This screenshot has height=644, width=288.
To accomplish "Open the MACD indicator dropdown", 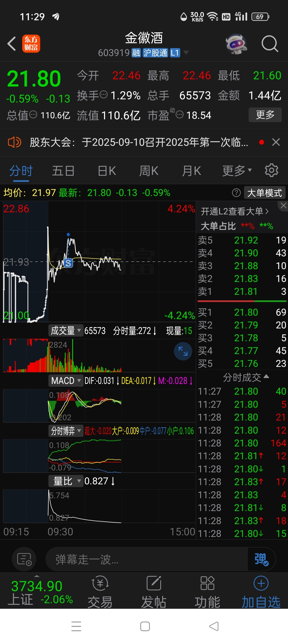I will point(66,380).
